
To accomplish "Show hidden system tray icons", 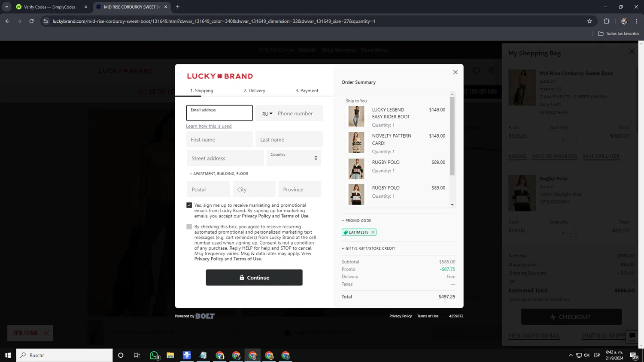I will pyautogui.click(x=571, y=355).
